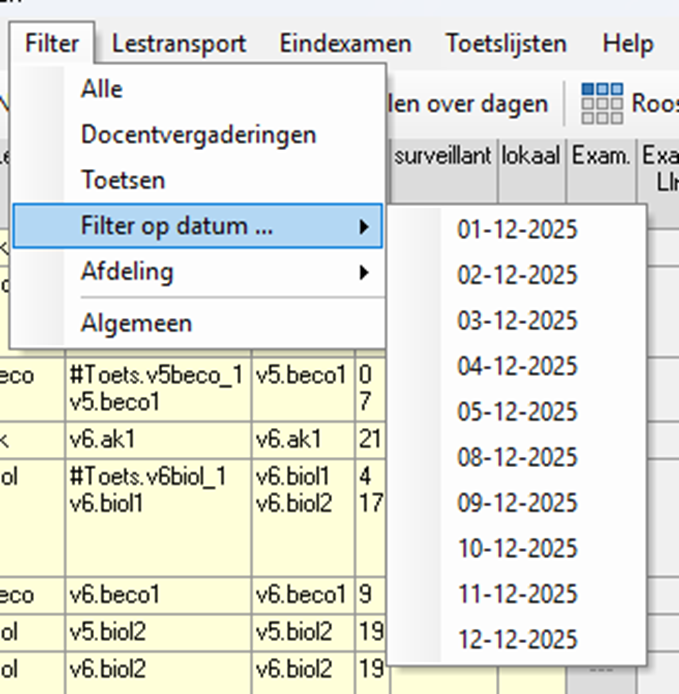679x694 pixels.
Task: Open the Help menu
Action: 628,44
